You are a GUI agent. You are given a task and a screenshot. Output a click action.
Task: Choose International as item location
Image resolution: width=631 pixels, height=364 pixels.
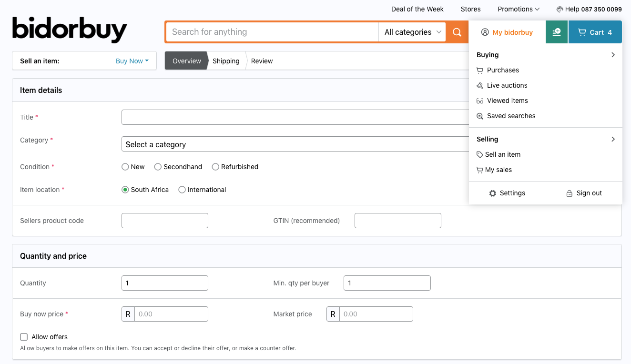(x=182, y=190)
